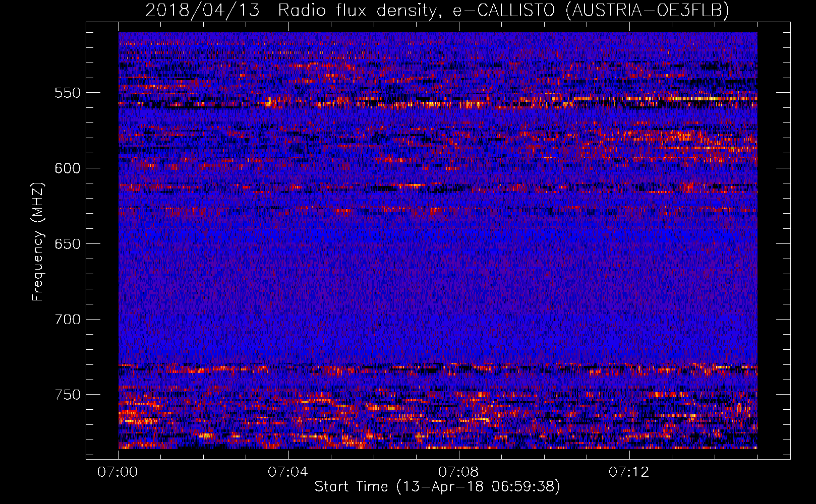Click the station name '(AUSTRIA-OE3FLB)'
This screenshot has width=816, height=504.
[x=647, y=11]
